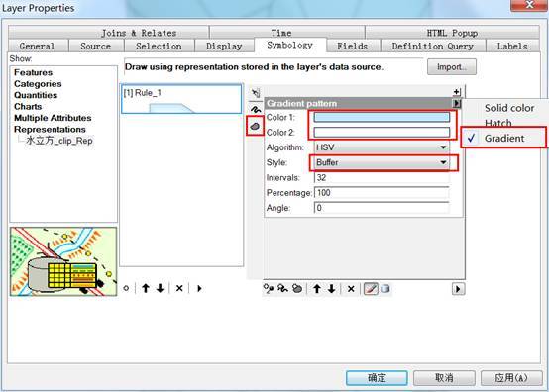The image size is (549, 392).
Task: Click the 确定 confirm button
Action: click(377, 378)
